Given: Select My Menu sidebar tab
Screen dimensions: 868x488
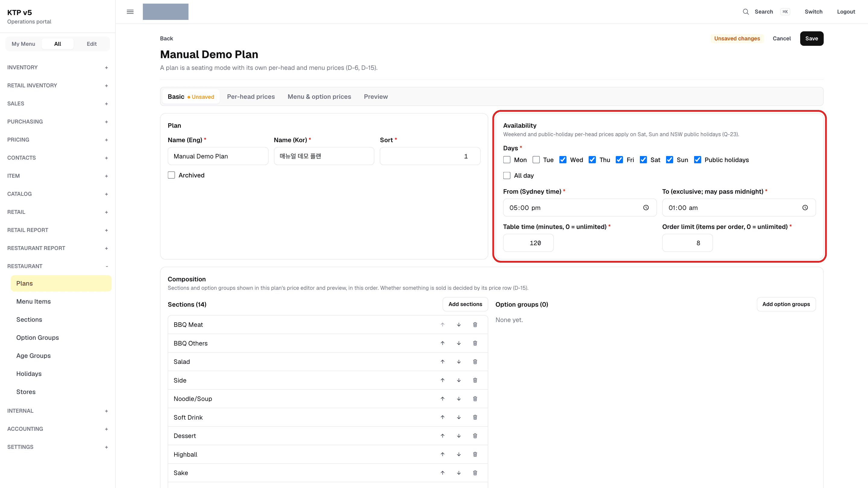Looking at the screenshot, I should 23,44.
